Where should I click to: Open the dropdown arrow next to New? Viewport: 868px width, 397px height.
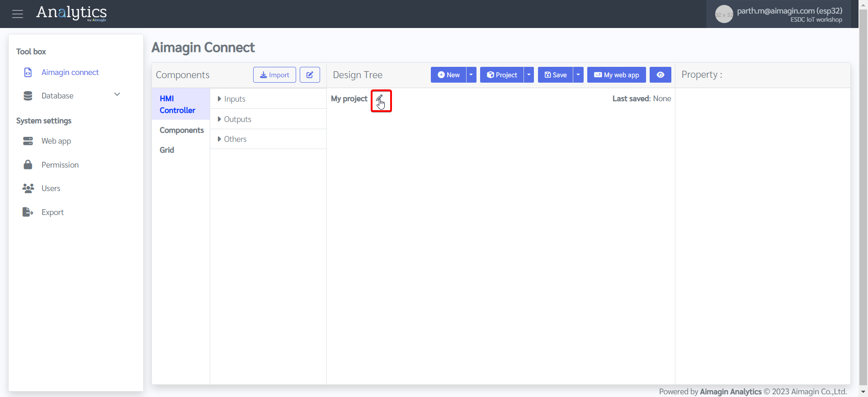tap(471, 75)
